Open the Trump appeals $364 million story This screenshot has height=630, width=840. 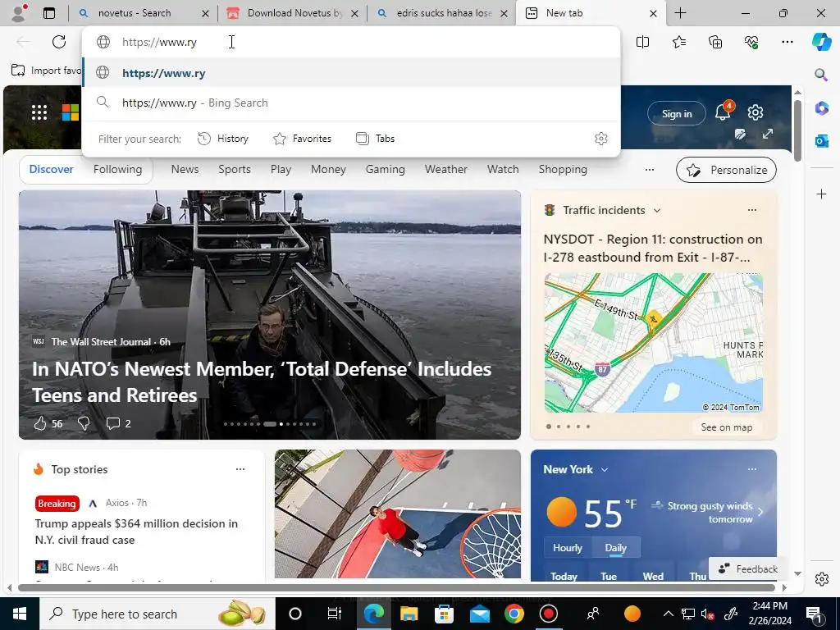tap(136, 532)
